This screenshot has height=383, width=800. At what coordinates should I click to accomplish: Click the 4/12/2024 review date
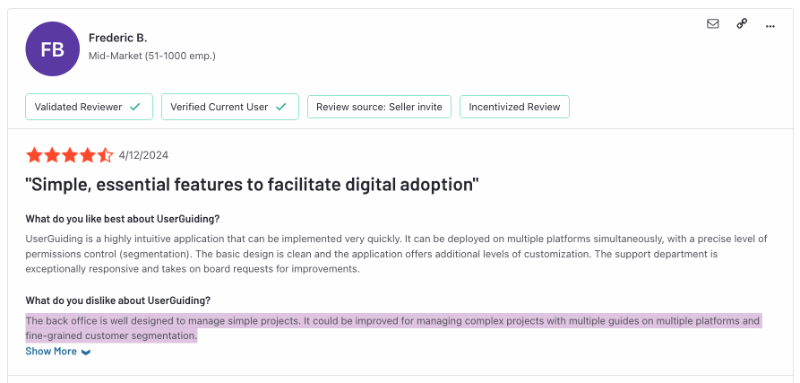[x=143, y=156]
